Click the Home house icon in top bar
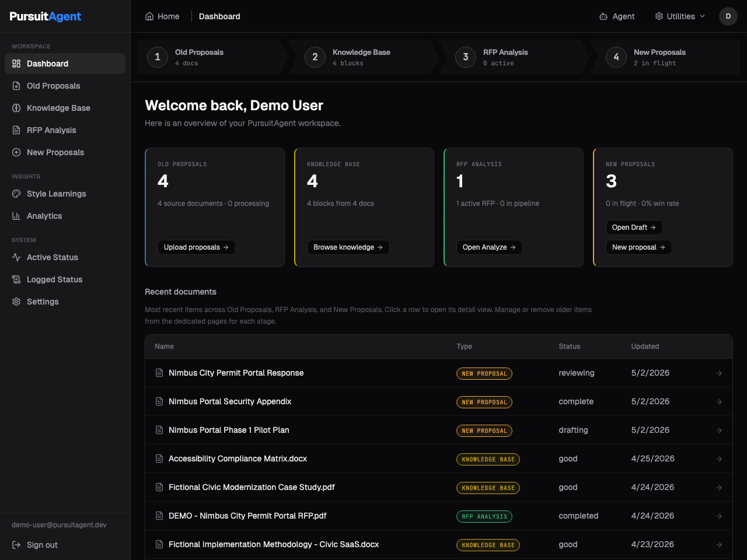The width and height of the screenshot is (747, 560). tap(149, 16)
